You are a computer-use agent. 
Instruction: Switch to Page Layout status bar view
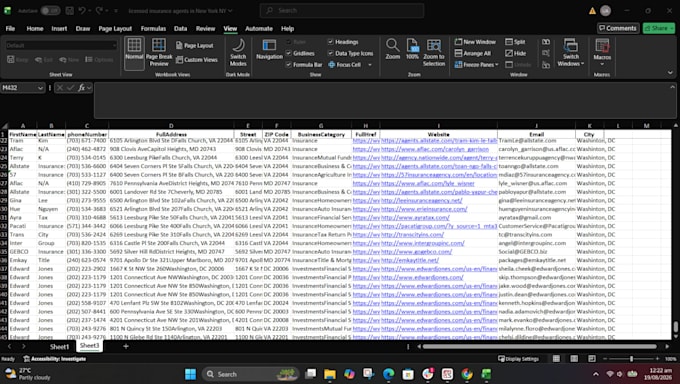click(574, 359)
